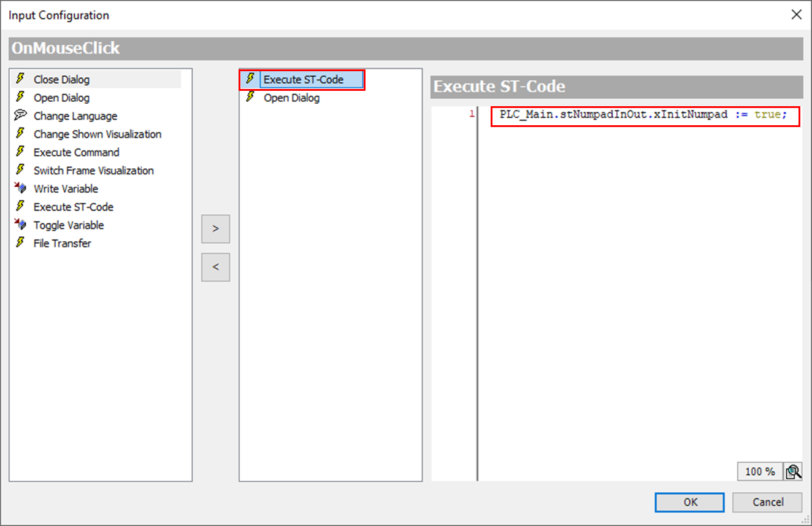
Task: Select Change Shown Visualization action
Action: pyautogui.click(x=98, y=134)
